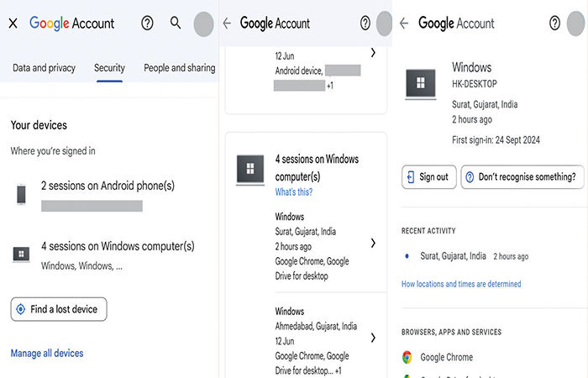This screenshot has width=588, height=378.
Task: Click the Android phone device icon
Action: pyautogui.click(x=21, y=195)
